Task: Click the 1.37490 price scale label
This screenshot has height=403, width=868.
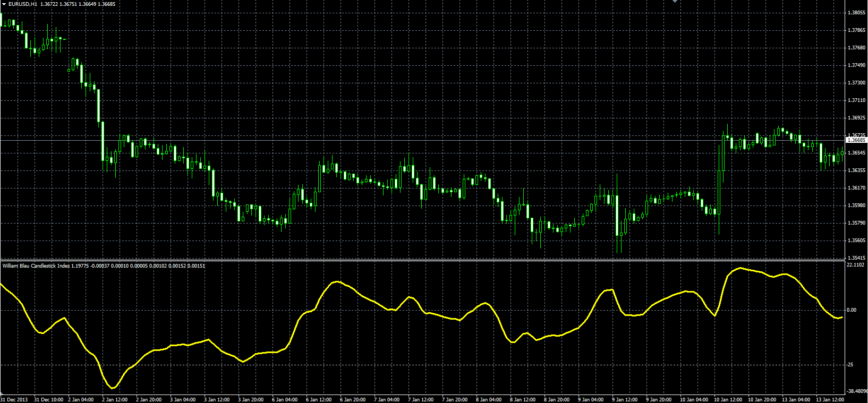Action: (x=856, y=65)
